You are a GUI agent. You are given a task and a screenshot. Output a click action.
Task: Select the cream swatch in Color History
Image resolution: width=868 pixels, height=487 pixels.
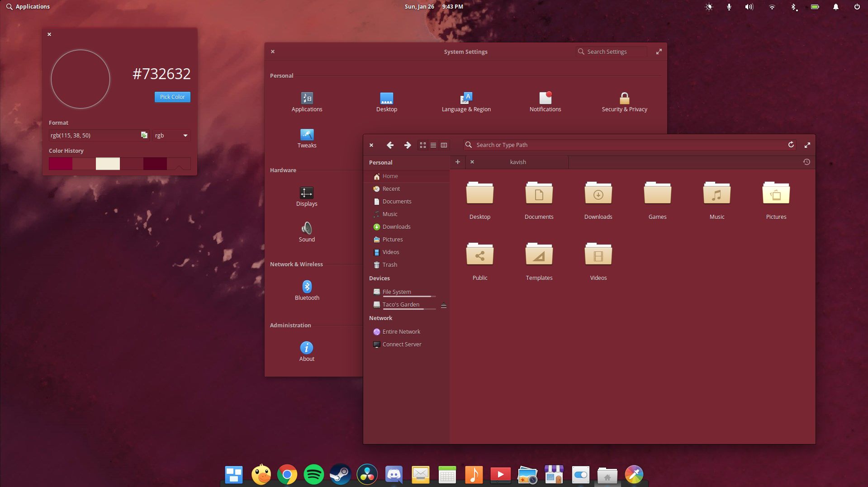pyautogui.click(x=108, y=164)
